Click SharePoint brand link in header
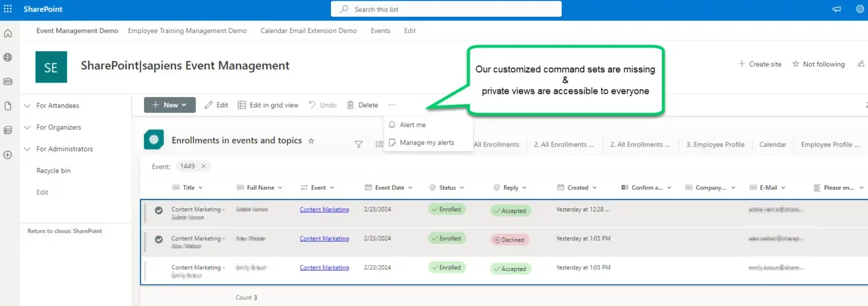The image size is (868, 306). pos(43,9)
